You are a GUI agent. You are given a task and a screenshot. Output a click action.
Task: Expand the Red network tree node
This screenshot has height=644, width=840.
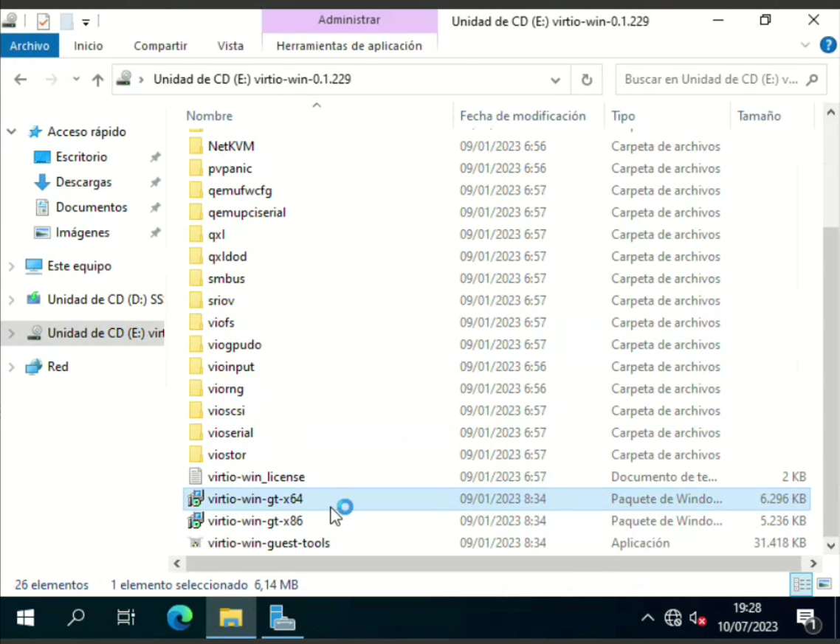tap(11, 367)
